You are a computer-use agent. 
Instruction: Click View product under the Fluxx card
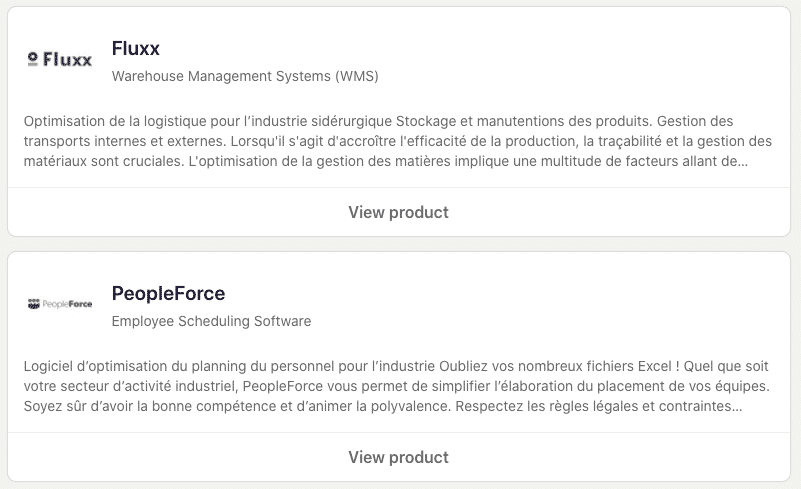pyautogui.click(x=398, y=212)
